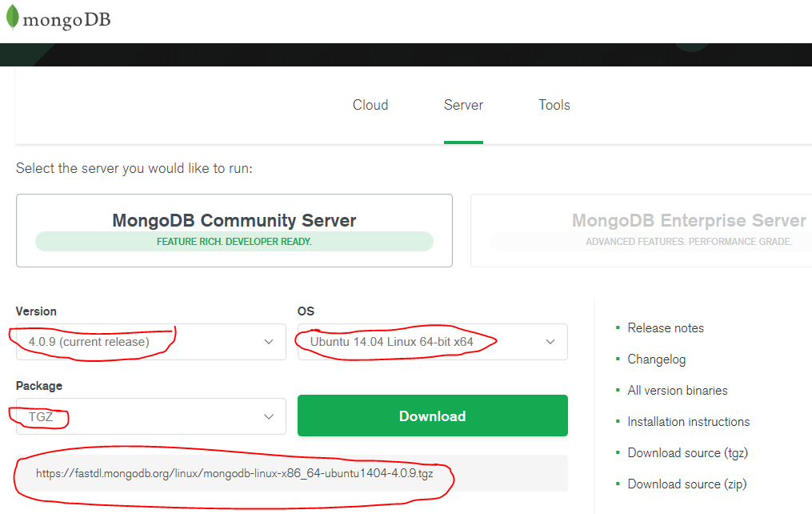
Task: Open the Package dropdown showing TGZ
Action: point(150,416)
